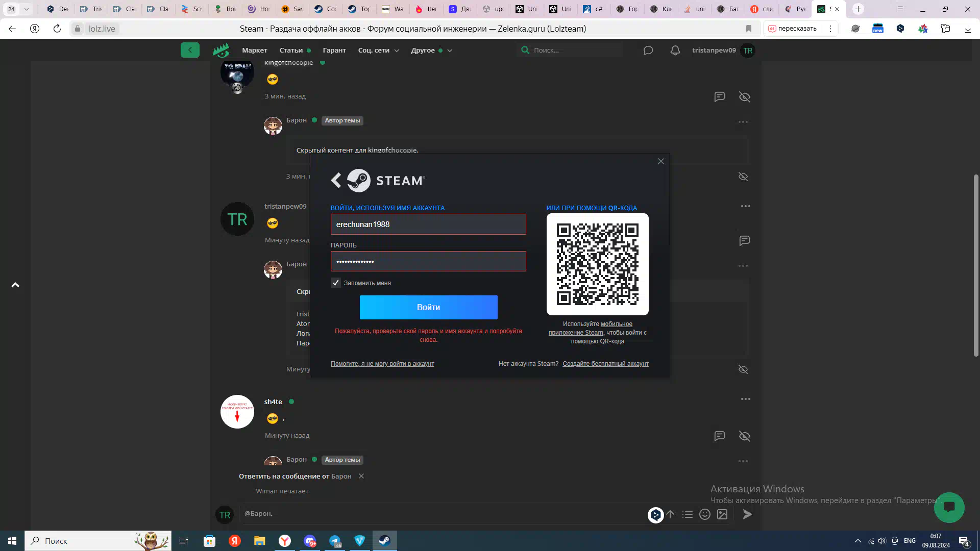980x551 pixels.
Task: Expand the Соц. сети dropdown
Action: click(379, 50)
